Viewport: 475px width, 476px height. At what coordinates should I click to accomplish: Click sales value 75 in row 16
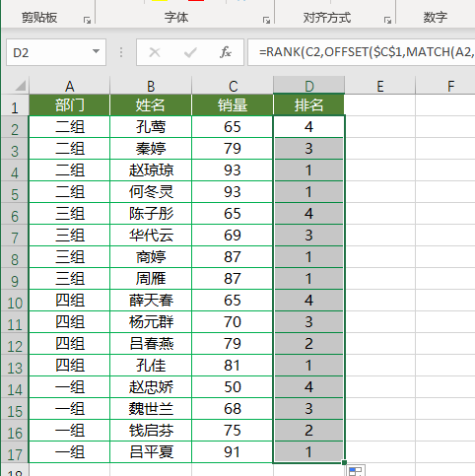233,431
